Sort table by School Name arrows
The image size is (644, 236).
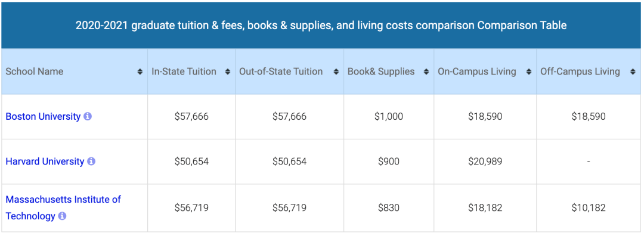coord(140,72)
